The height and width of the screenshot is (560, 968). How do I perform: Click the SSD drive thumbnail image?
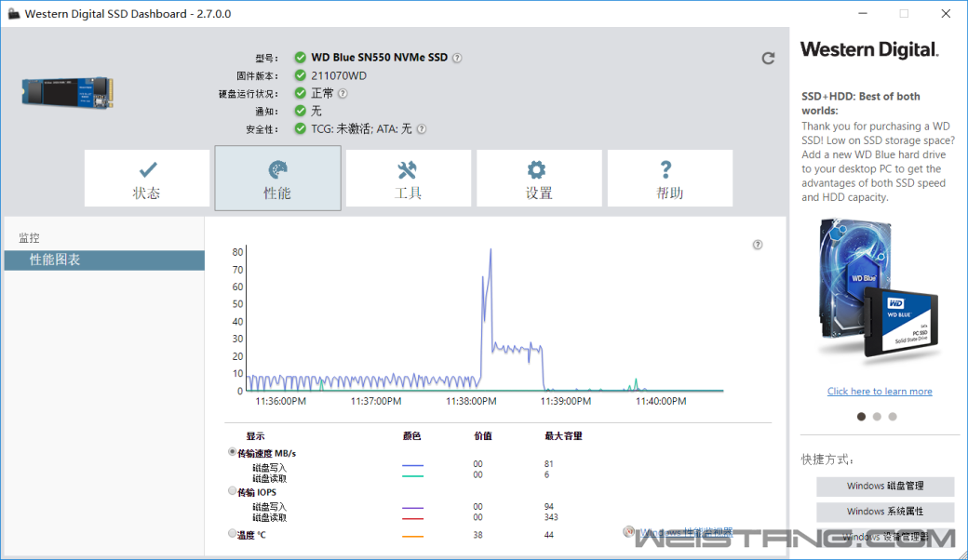click(68, 94)
